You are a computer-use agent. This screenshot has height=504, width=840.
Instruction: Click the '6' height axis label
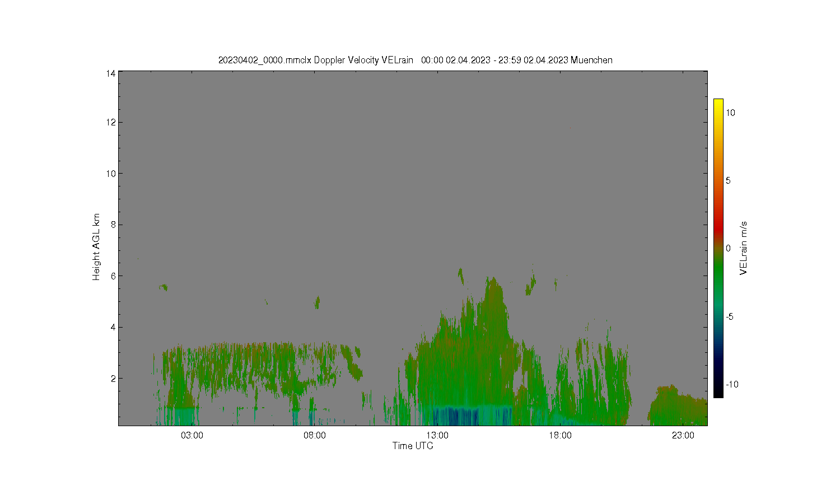point(113,276)
